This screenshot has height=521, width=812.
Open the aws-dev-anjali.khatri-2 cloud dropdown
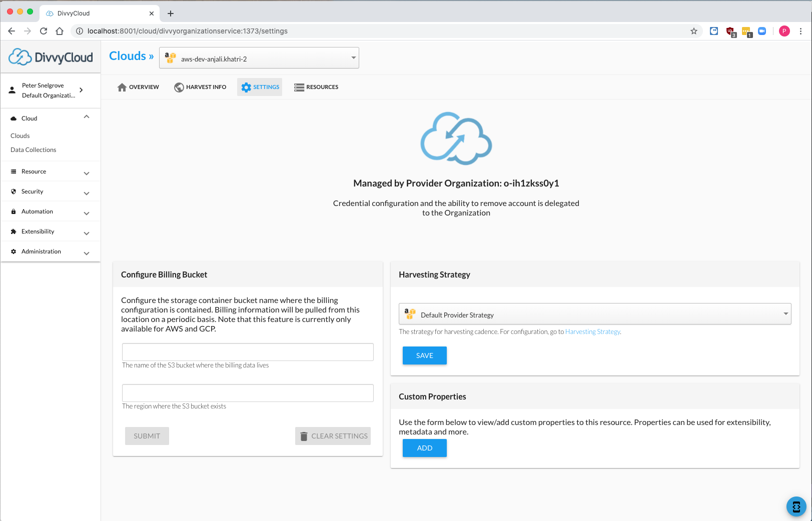click(x=259, y=58)
